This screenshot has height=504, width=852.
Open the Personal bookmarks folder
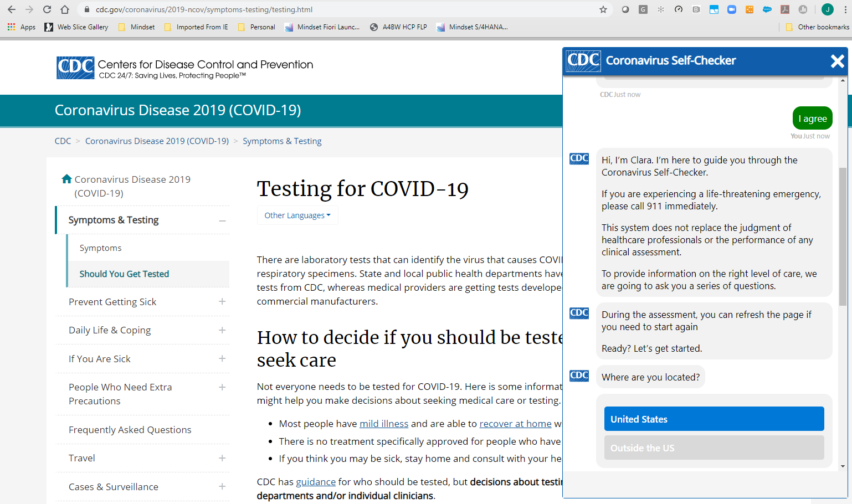256,27
